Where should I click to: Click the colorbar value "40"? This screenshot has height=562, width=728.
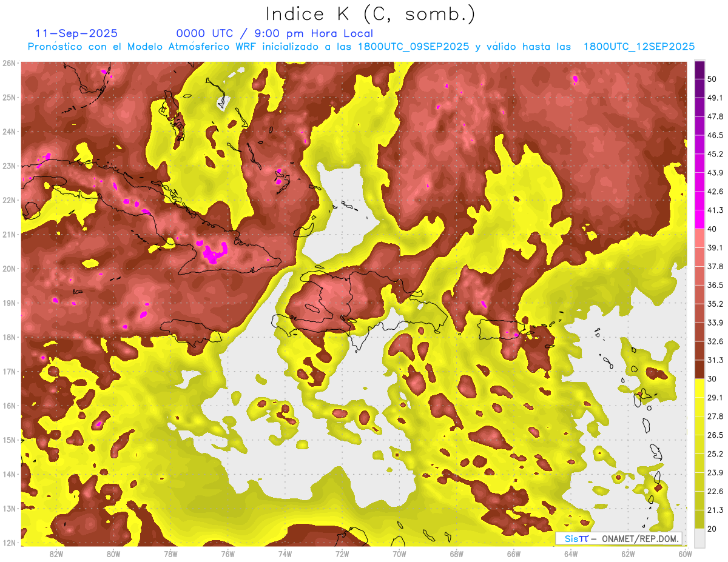[712, 229]
